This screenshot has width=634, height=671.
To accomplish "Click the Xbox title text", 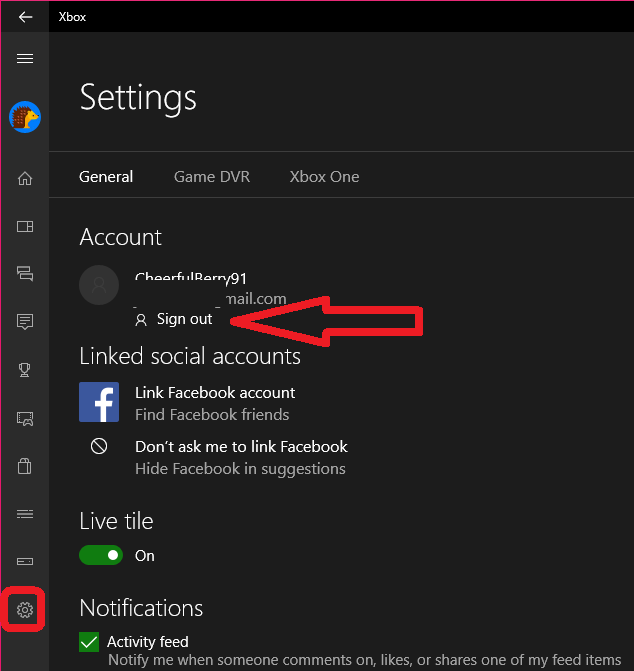I will click(x=72, y=17).
